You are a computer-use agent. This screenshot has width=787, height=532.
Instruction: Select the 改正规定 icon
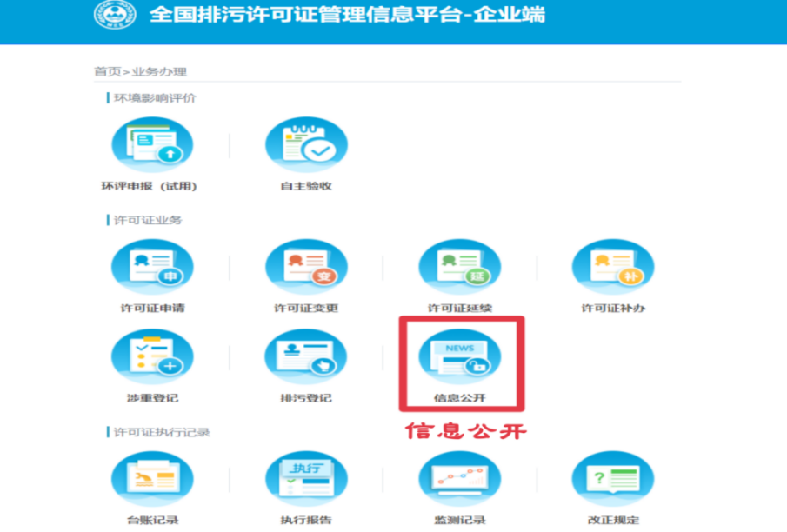(x=612, y=480)
